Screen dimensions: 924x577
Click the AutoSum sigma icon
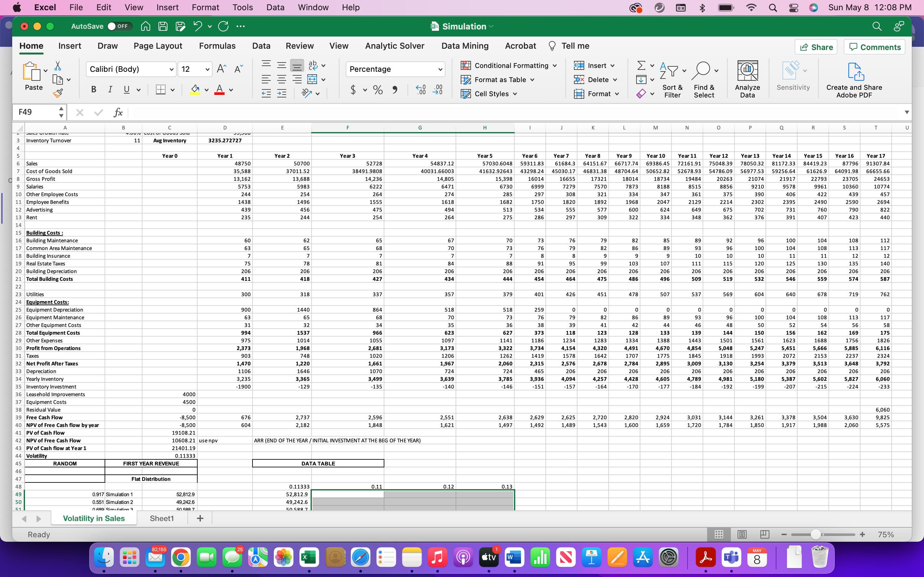pyautogui.click(x=641, y=66)
